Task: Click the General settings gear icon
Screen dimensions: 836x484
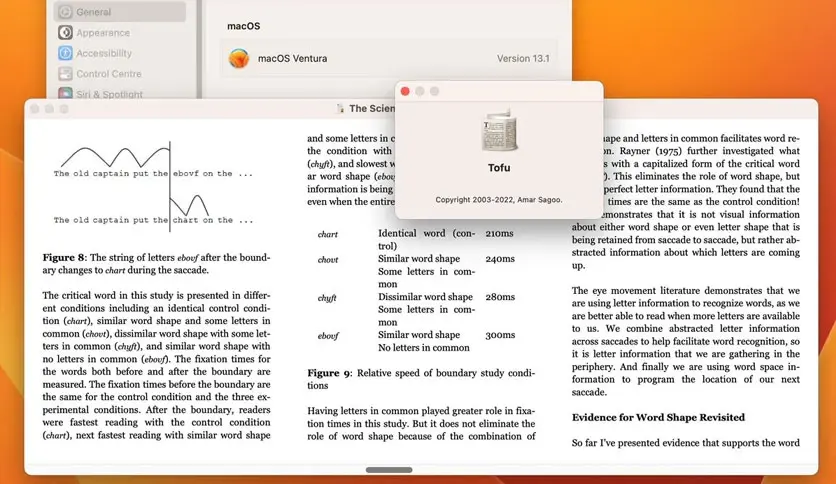Action: pos(65,12)
